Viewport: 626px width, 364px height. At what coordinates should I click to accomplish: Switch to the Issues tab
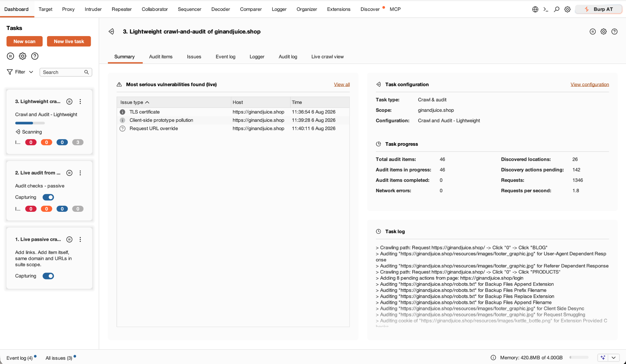[194, 57]
